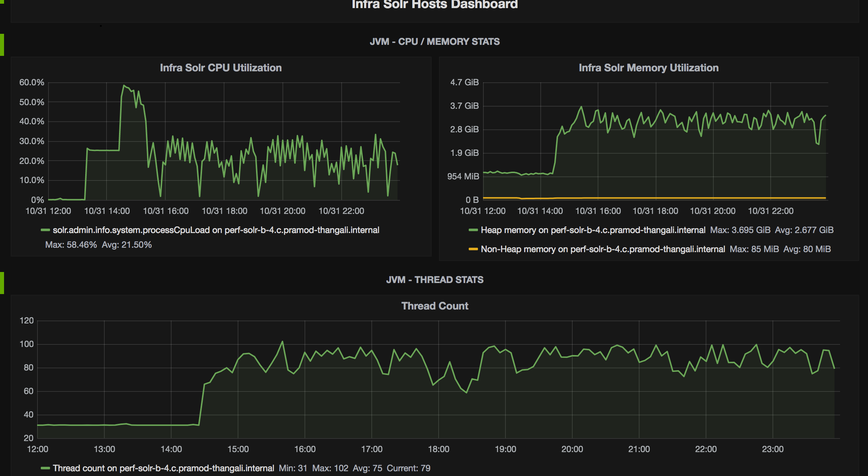The height and width of the screenshot is (476, 868).
Task: Open the Thread Count panel title menu
Action: tap(435, 306)
